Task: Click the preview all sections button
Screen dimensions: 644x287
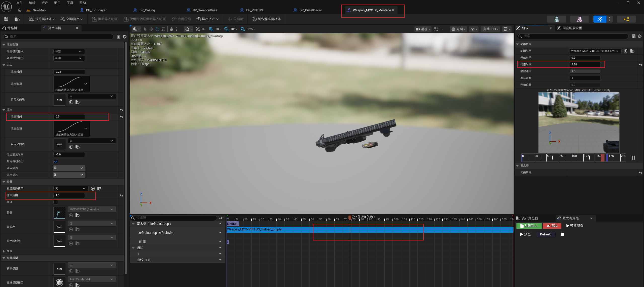Action: tap(575, 226)
